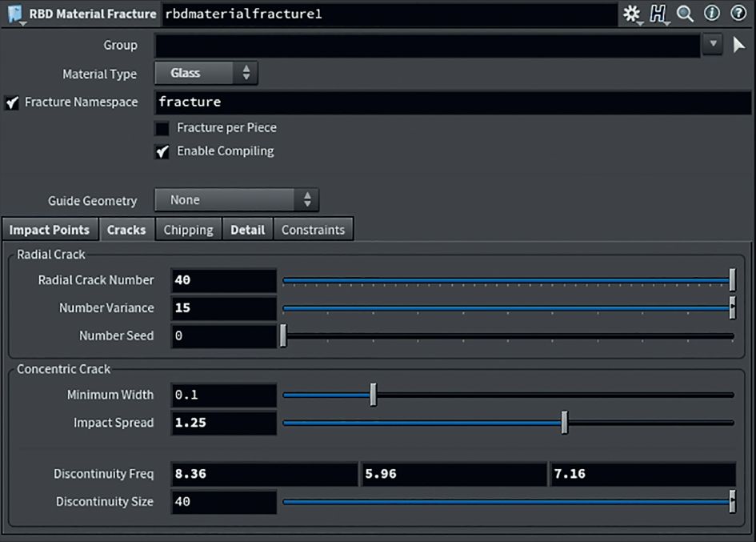This screenshot has width=756, height=542.
Task: Switch to the Chipping tab
Action: pos(188,229)
